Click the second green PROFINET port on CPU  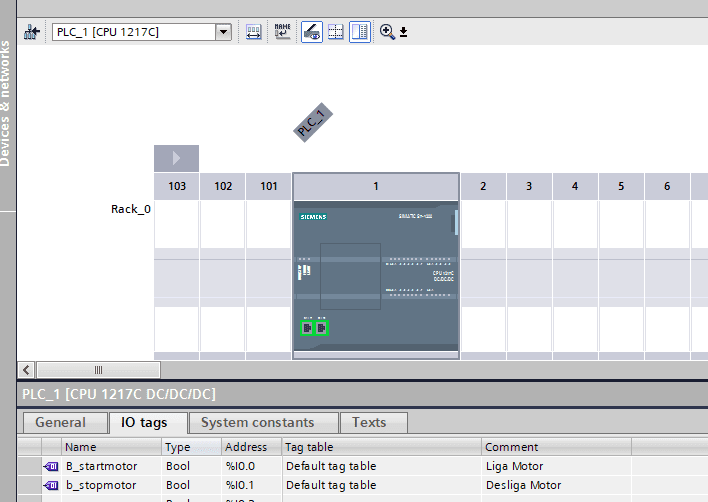click(321, 328)
